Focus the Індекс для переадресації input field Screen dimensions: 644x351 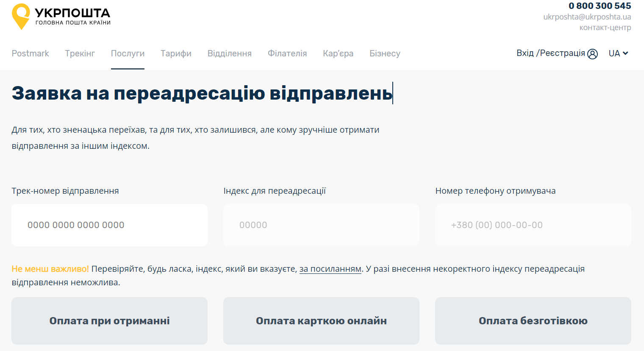click(x=321, y=225)
